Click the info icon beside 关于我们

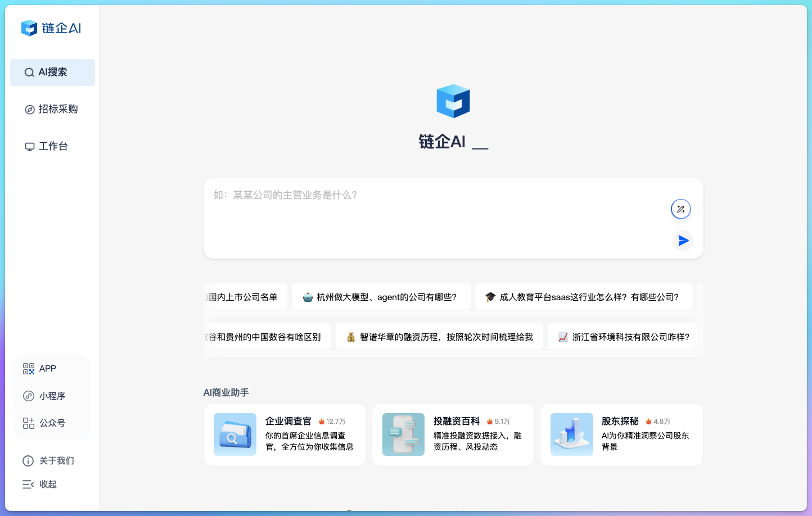pyautogui.click(x=28, y=460)
